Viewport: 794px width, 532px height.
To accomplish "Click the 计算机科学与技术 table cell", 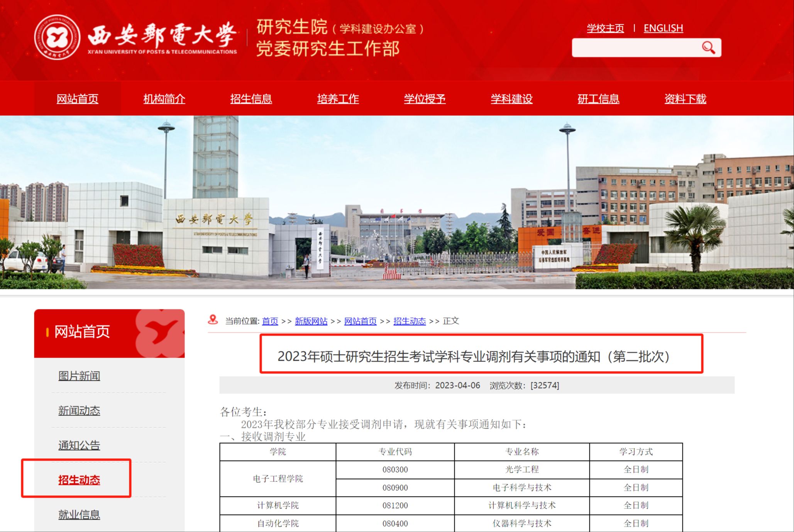I will (x=522, y=505).
